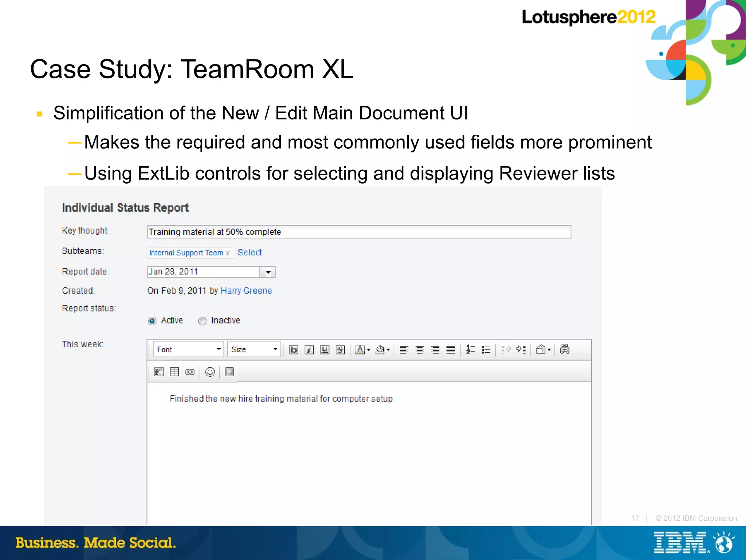Insert a smiley emoticon
This screenshot has width=746, height=560.
[x=210, y=372]
